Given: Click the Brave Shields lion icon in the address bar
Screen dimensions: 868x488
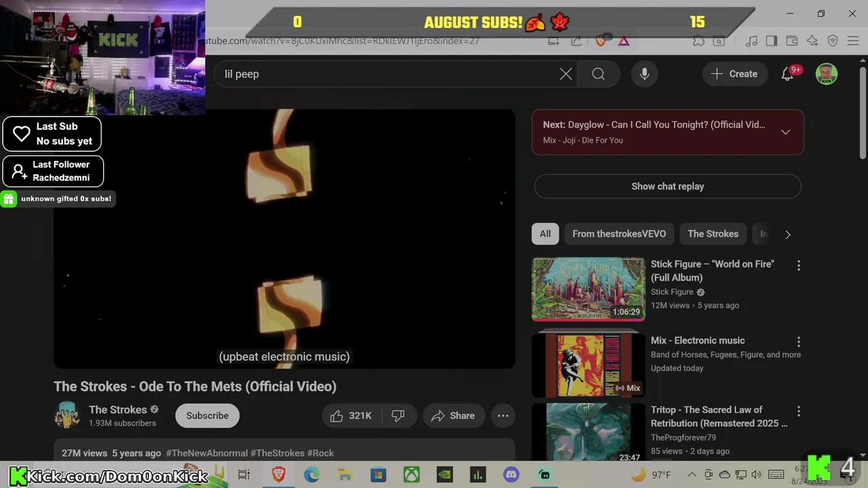Looking at the screenshot, I should tap(600, 41).
